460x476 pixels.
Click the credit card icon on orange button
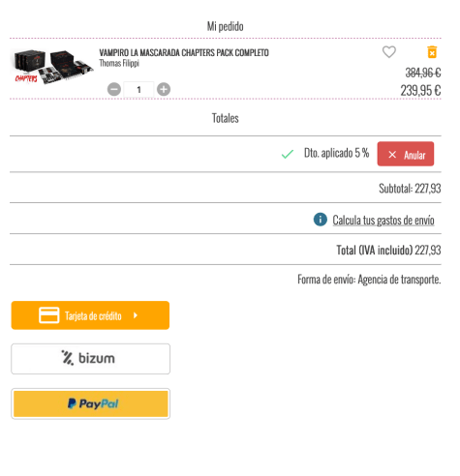(49, 315)
